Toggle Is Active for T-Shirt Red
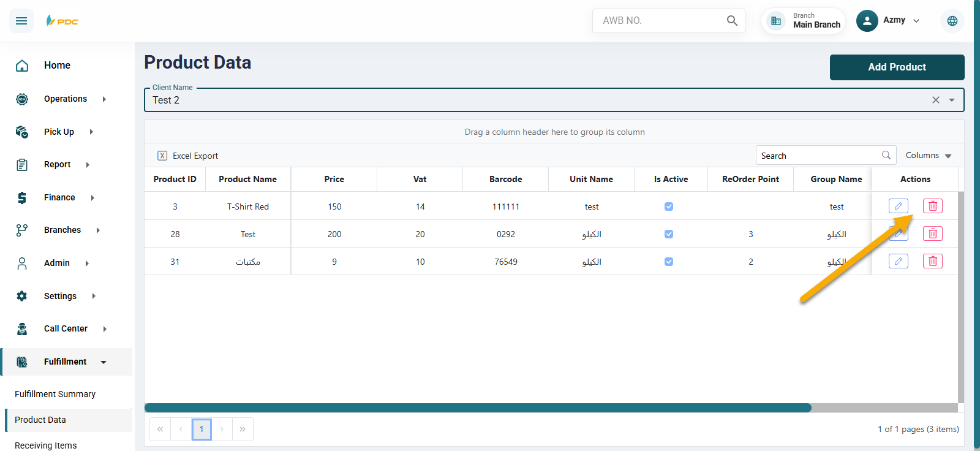This screenshot has width=980, height=451. (669, 207)
